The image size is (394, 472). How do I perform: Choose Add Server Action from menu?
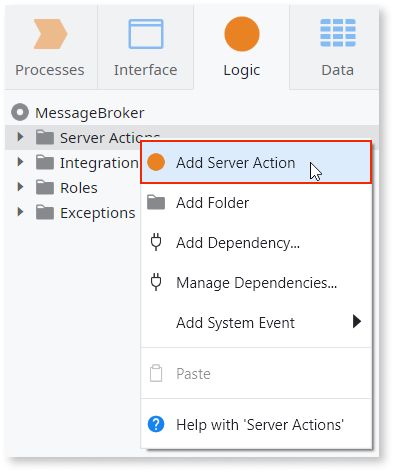[x=256, y=162]
